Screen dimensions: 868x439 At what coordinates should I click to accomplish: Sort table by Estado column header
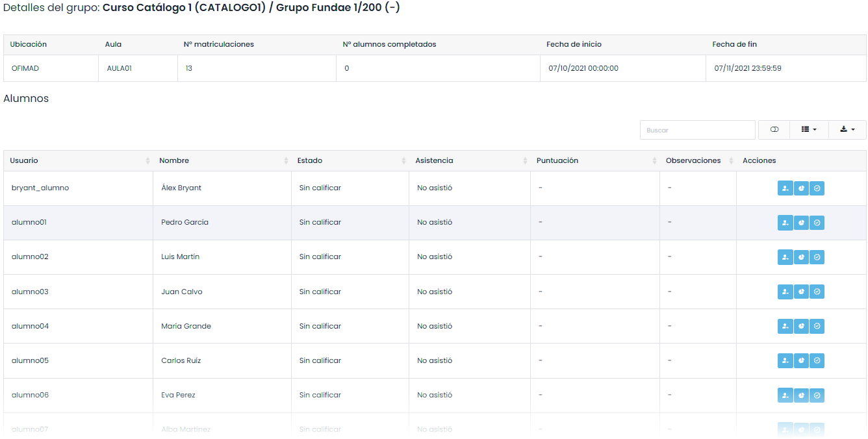350,161
